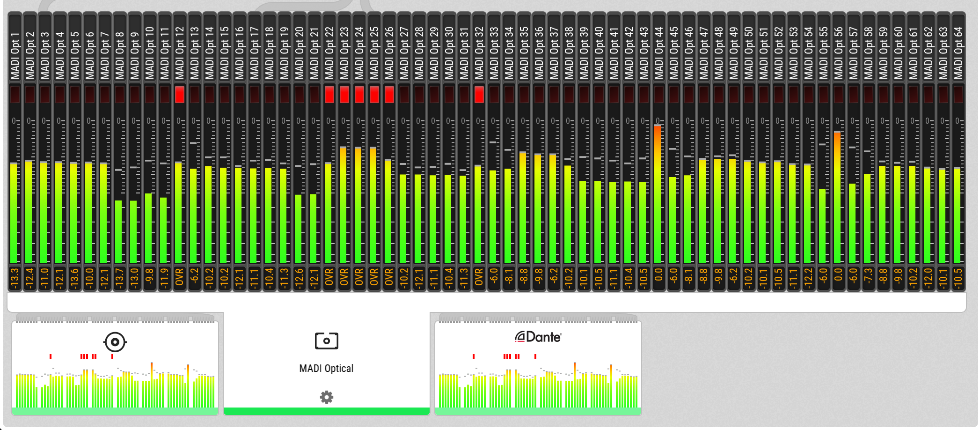Select the MADI Optical tab label
The height and width of the screenshot is (430, 980).
(x=326, y=369)
